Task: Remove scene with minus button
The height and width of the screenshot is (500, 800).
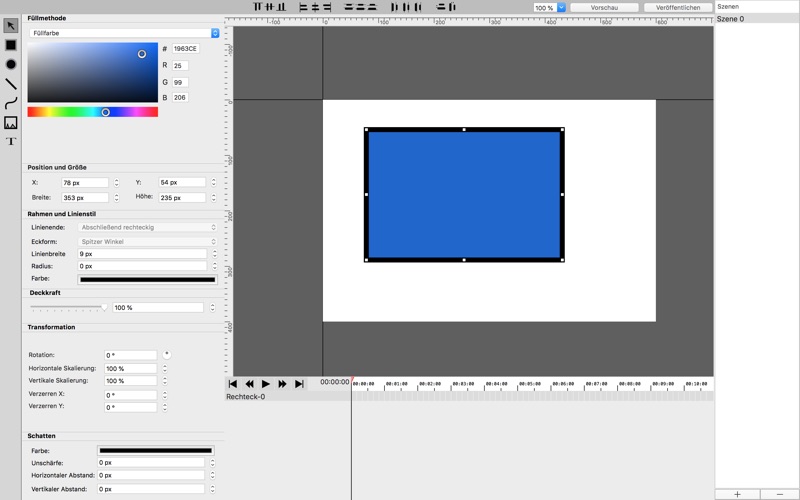Action: 780,494
